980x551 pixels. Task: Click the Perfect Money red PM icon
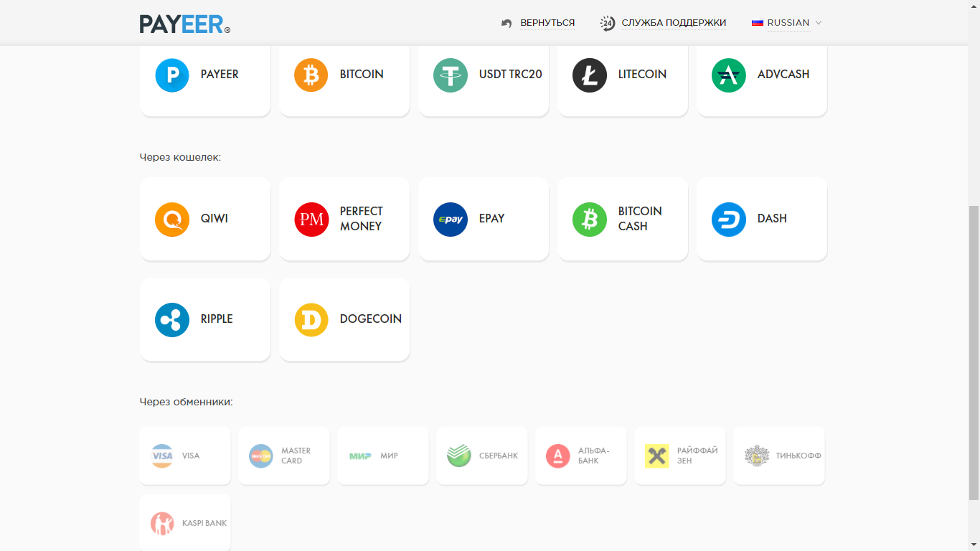tap(311, 219)
